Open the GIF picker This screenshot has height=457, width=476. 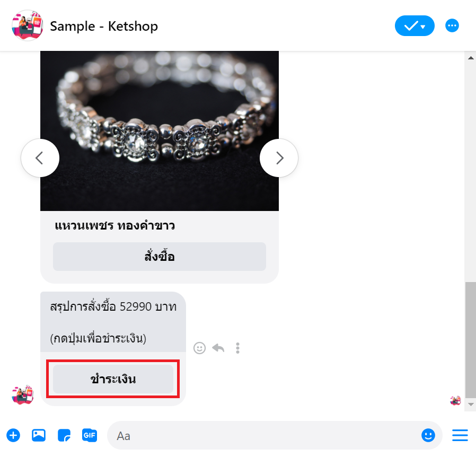90,435
